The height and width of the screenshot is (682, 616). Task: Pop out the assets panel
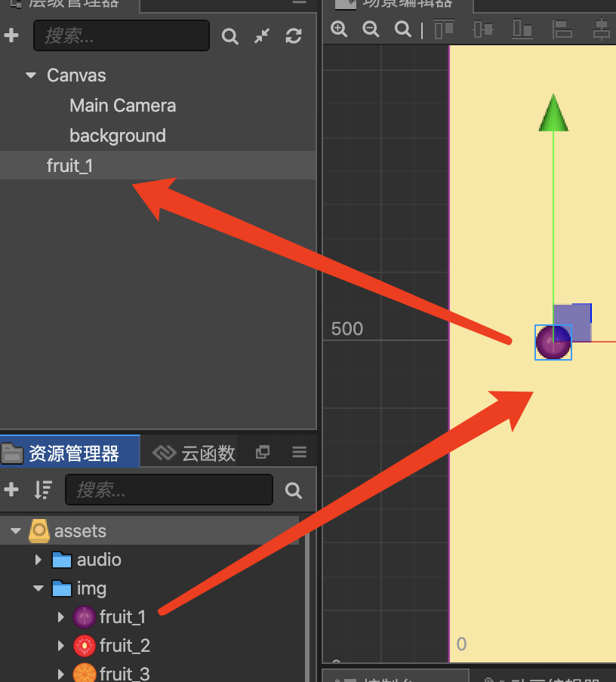(263, 453)
